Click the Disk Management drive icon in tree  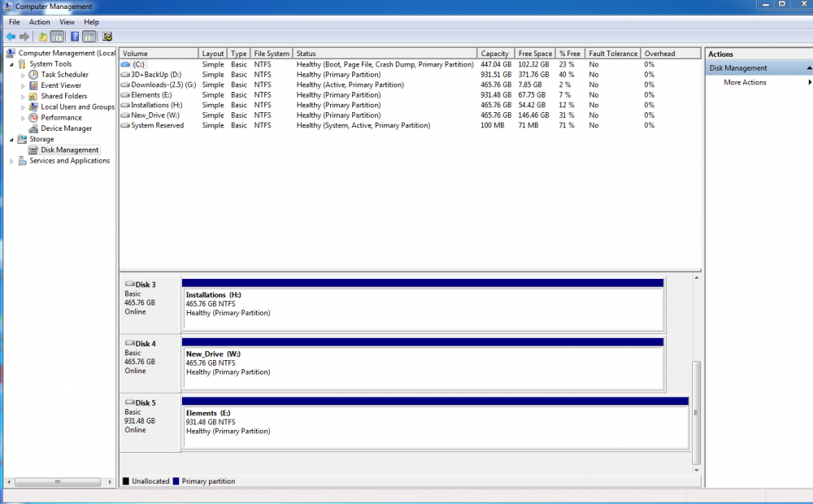click(33, 150)
